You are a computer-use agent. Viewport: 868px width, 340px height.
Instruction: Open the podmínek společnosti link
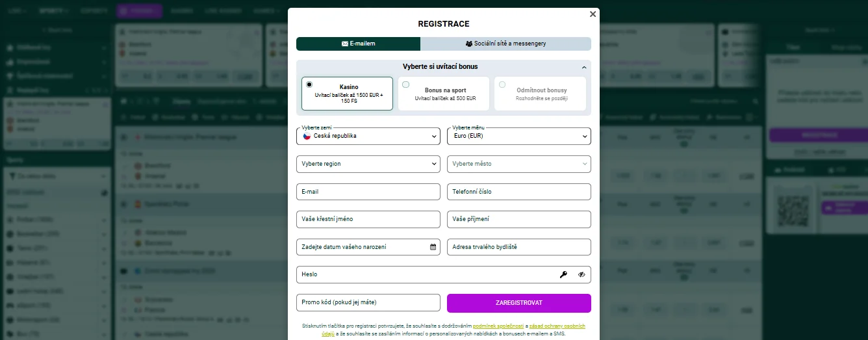498,326
